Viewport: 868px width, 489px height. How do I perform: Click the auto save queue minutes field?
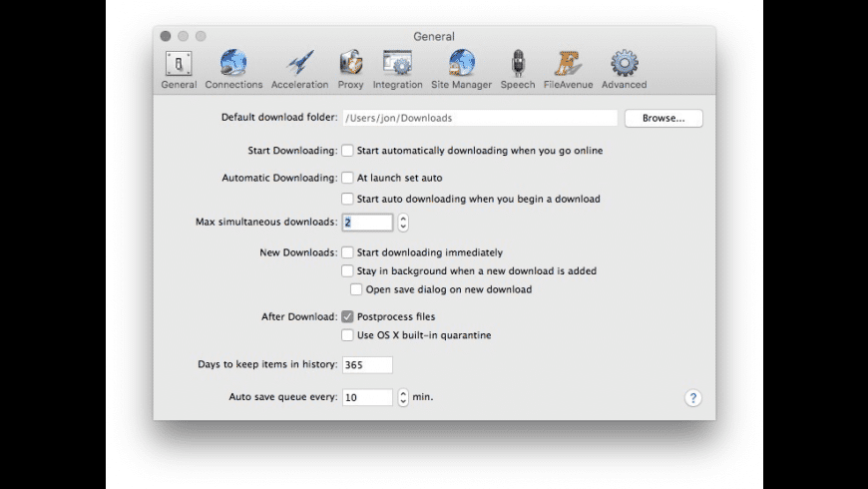pos(367,397)
